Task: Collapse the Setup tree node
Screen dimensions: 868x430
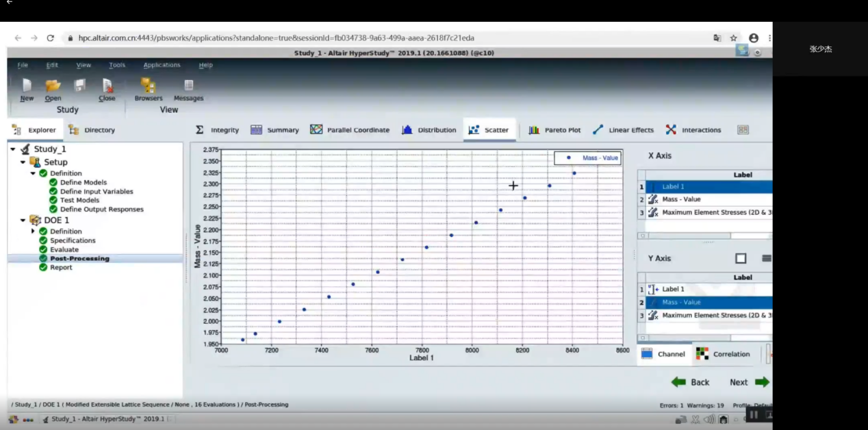Action: [x=23, y=162]
